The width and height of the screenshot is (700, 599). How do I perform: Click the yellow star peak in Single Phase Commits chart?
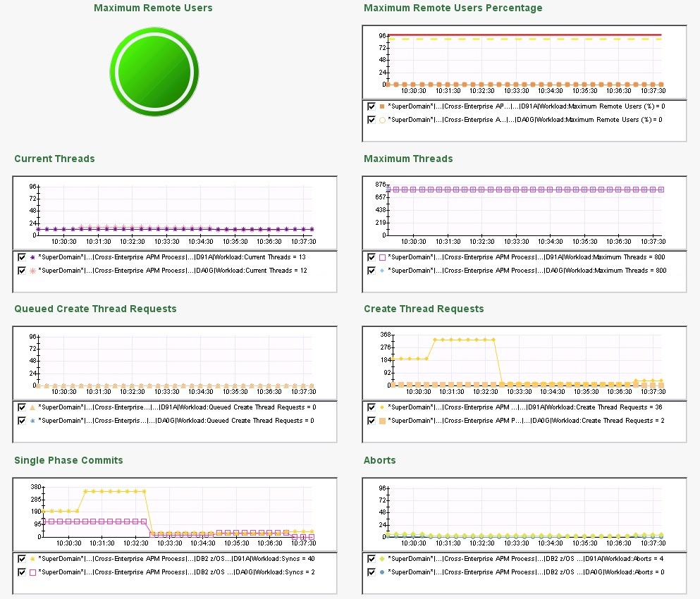pos(115,491)
